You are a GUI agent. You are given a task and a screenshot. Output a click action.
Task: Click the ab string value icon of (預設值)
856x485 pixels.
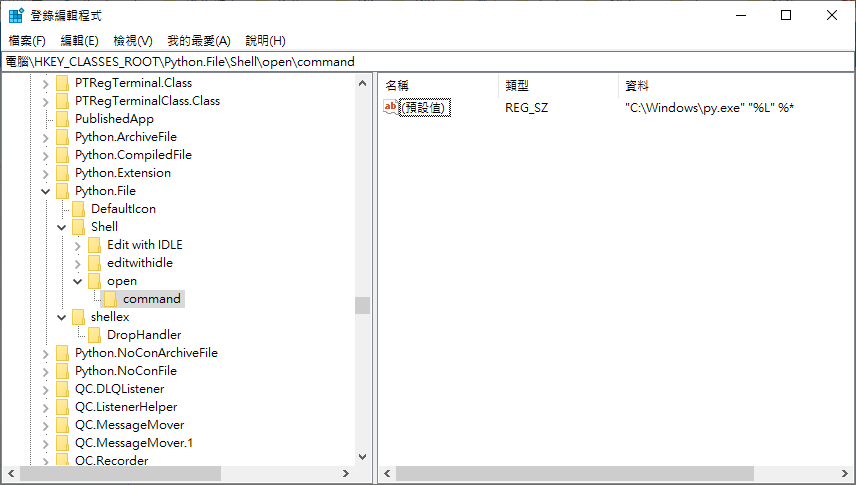[390, 108]
